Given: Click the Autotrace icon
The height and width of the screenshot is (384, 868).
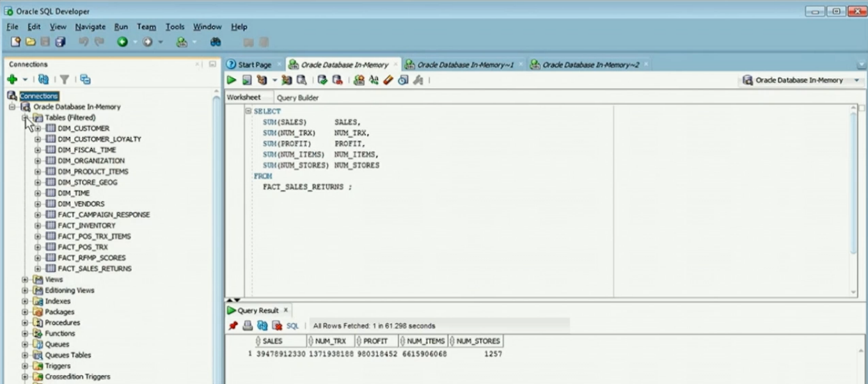Looking at the screenshot, I should click(287, 80).
